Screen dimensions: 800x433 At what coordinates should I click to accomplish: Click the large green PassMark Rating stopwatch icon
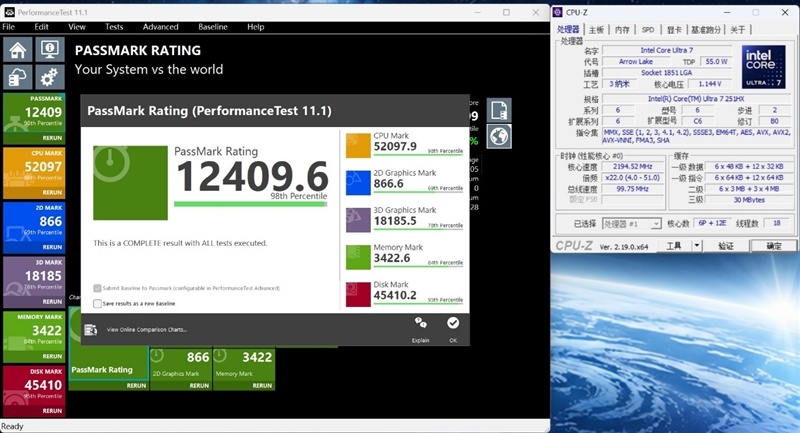click(130, 183)
